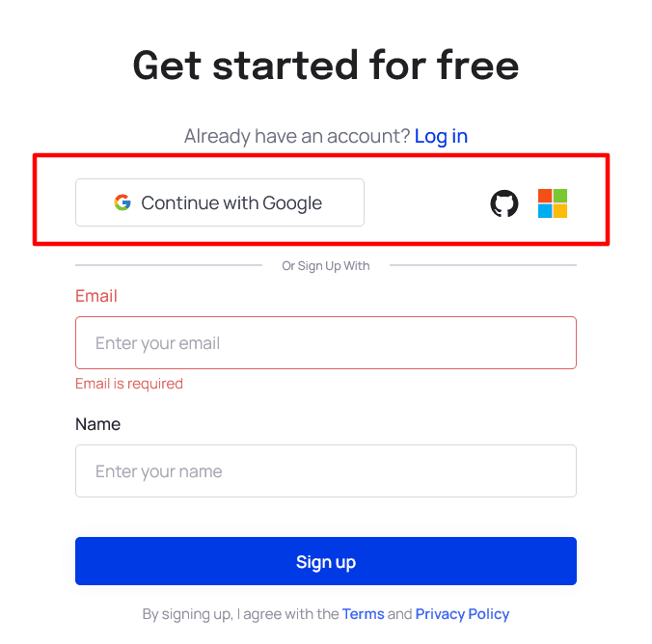The image size is (652, 644).
Task: Click the divider line left of 'Or Sign Up With'
Action: pyautogui.click(x=169, y=265)
